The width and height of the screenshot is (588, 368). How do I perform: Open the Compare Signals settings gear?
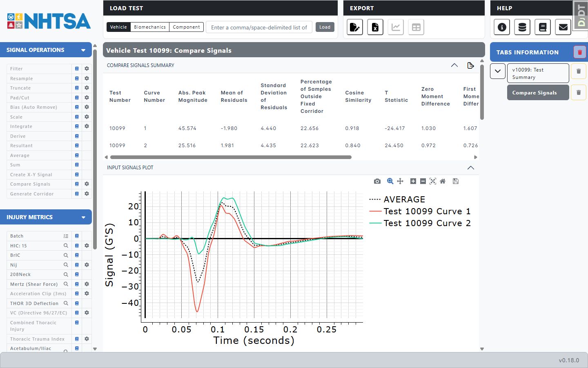tap(87, 184)
